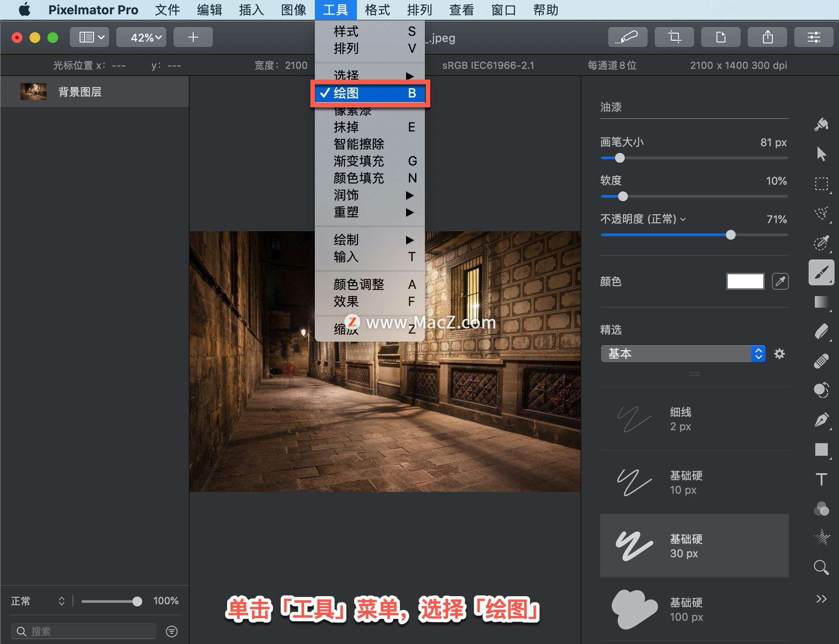The image size is (839, 644).
Task: Open the 正常 layer blend mode dropdown
Action: (38, 601)
